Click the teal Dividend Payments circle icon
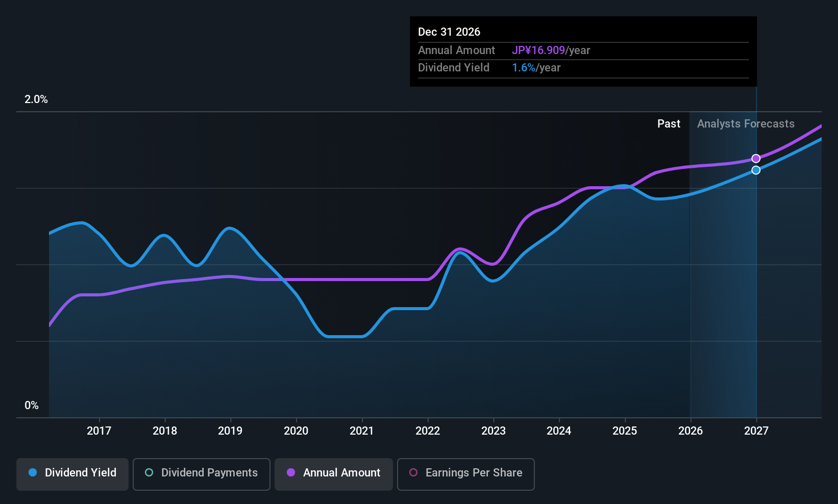This screenshot has width=838, height=504. coord(149,472)
